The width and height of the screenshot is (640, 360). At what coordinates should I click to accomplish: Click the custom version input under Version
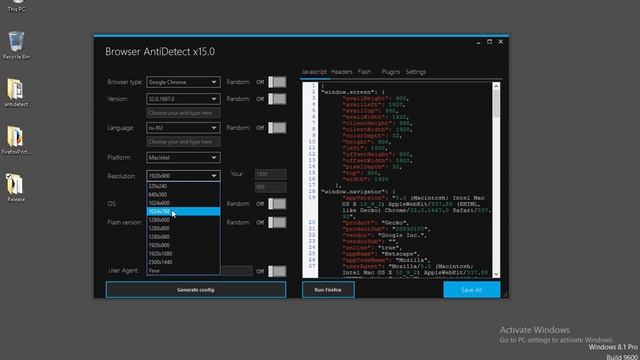point(183,113)
